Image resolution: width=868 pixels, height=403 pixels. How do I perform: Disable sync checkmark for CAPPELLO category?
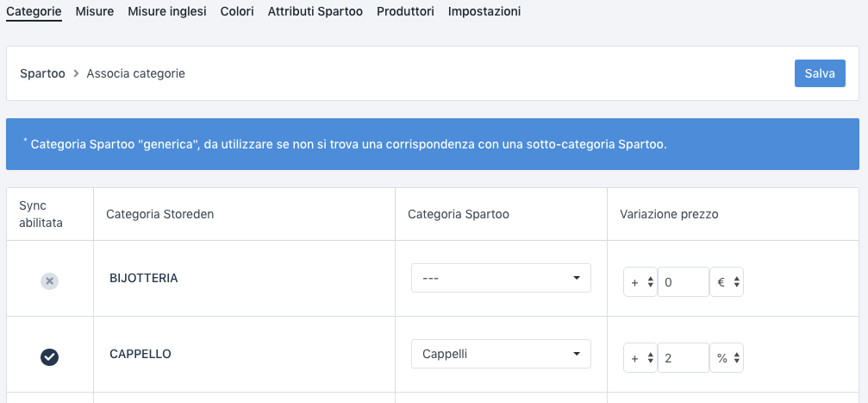tap(49, 357)
